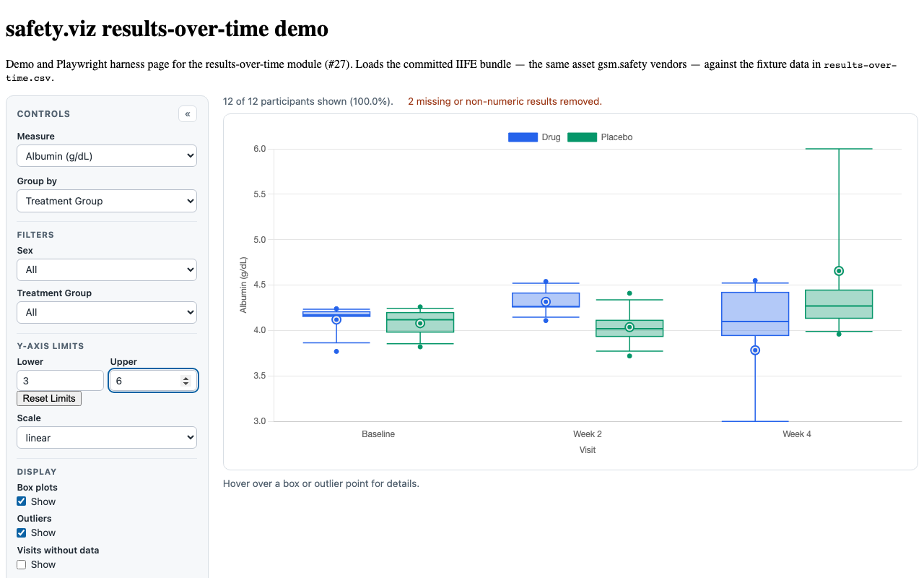Click the Week 2 x-axis label

pyautogui.click(x=588, y=434)
